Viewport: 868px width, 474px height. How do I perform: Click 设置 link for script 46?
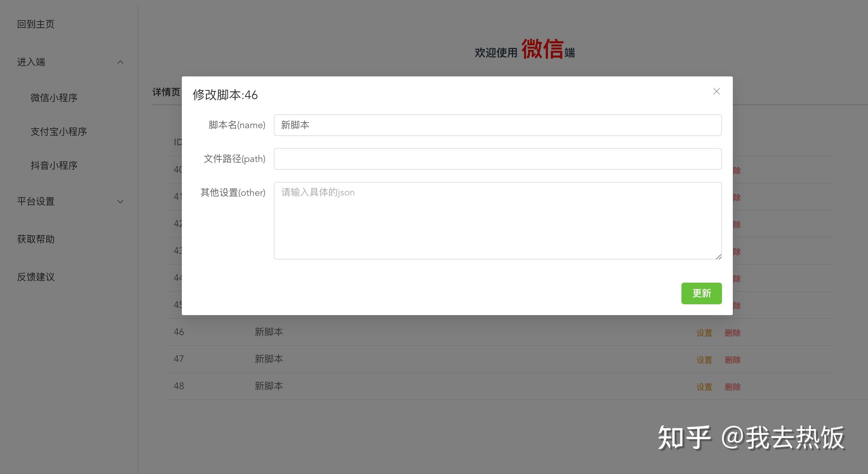(x=704, y=333)
